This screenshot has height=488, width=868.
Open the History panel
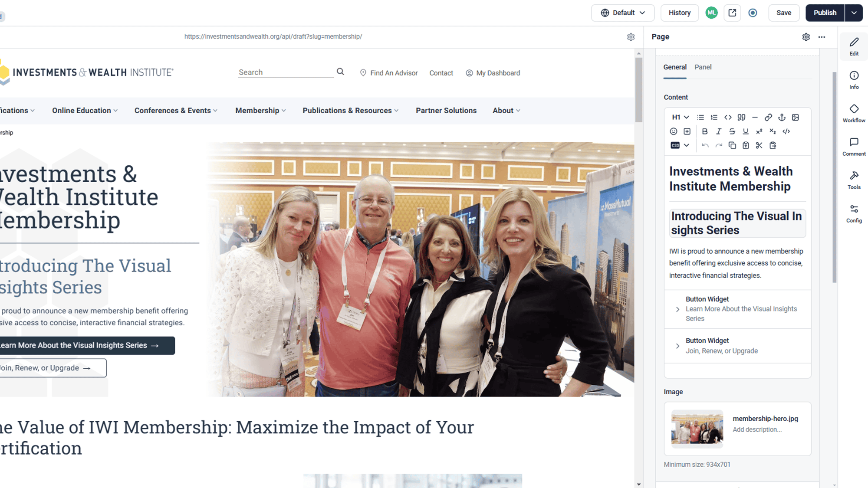tap(679, 13)
